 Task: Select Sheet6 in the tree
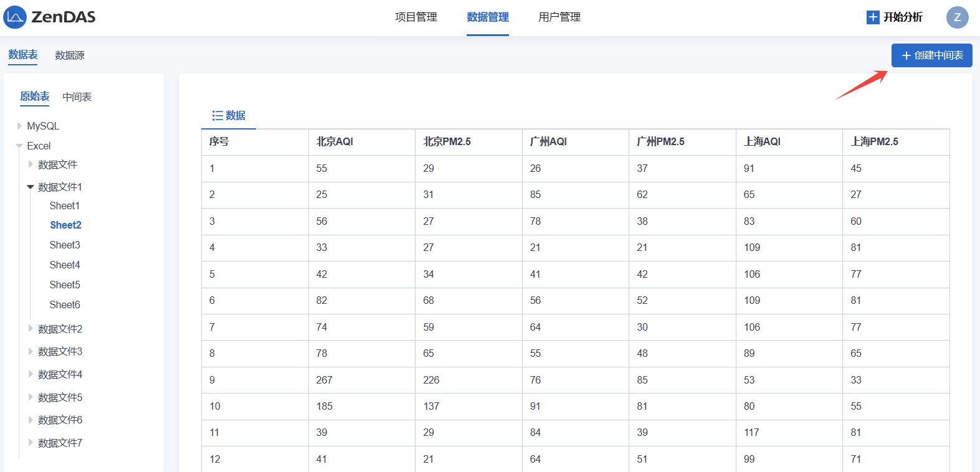tap(65, 304)
